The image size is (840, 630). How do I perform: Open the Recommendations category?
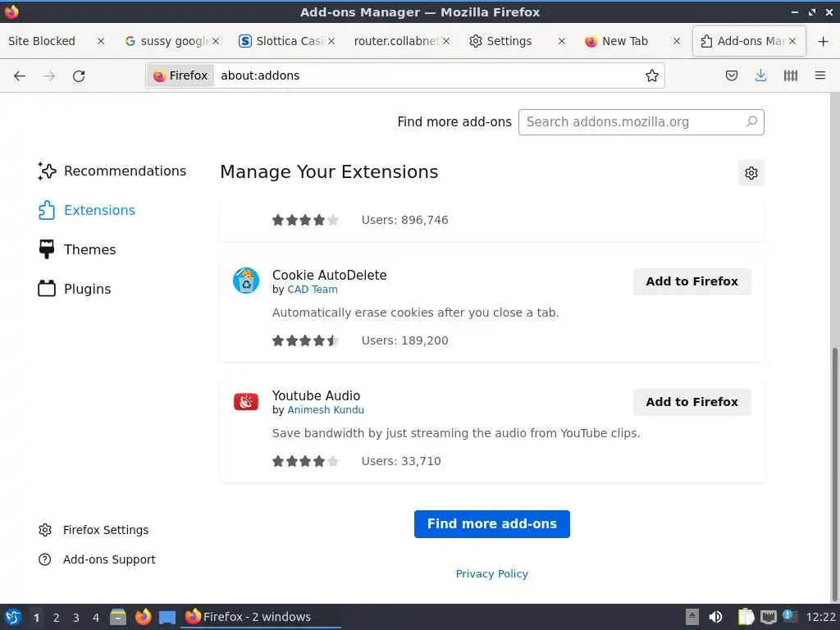(112, 171)
